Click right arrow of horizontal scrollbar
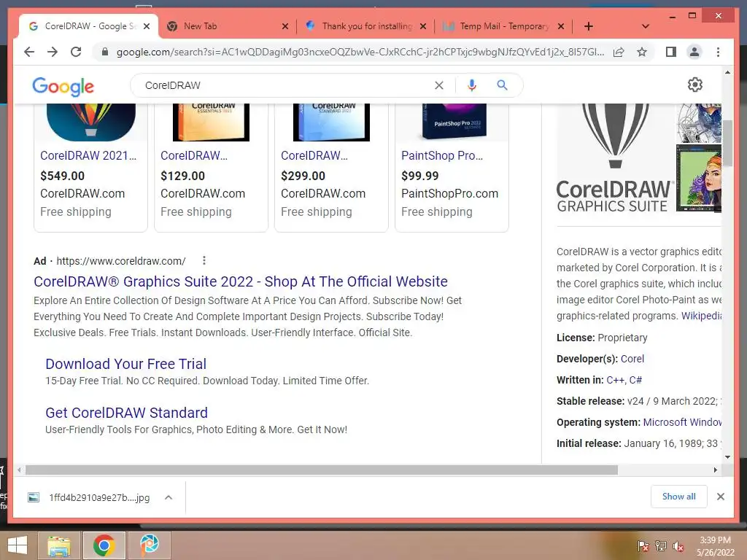The height and width of the screenshot is (560, 747). pyautogui.click(x=715, y=470)
